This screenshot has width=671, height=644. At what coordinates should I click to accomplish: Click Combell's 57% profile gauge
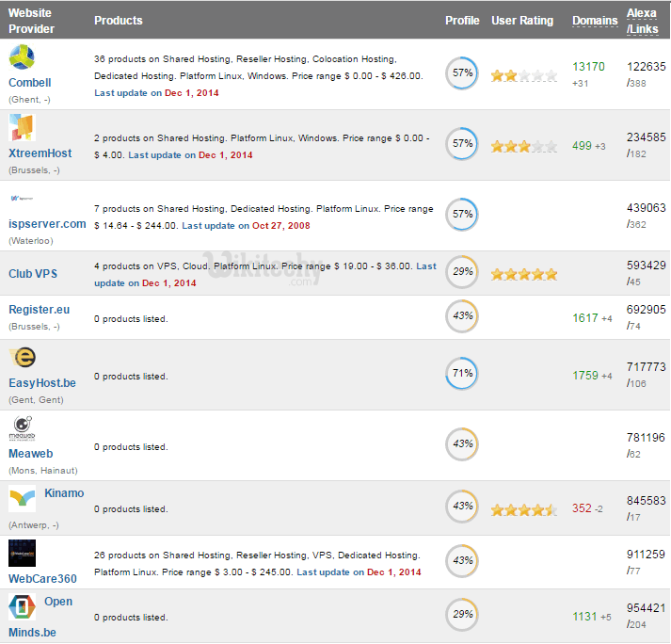click(462, 73)
